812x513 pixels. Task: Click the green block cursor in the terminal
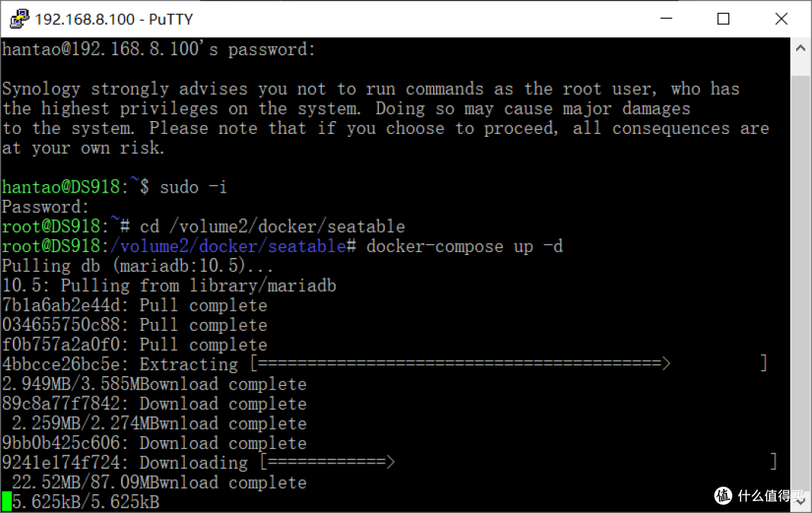(7, 501)
